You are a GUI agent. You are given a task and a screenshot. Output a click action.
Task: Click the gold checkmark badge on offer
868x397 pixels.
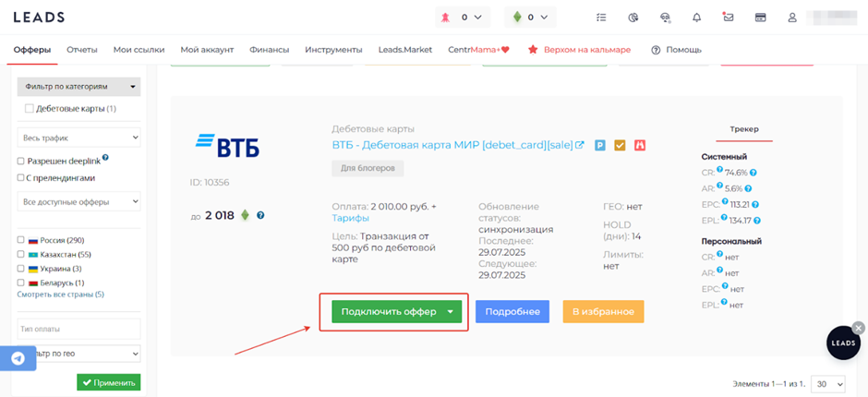click(620, 146)
